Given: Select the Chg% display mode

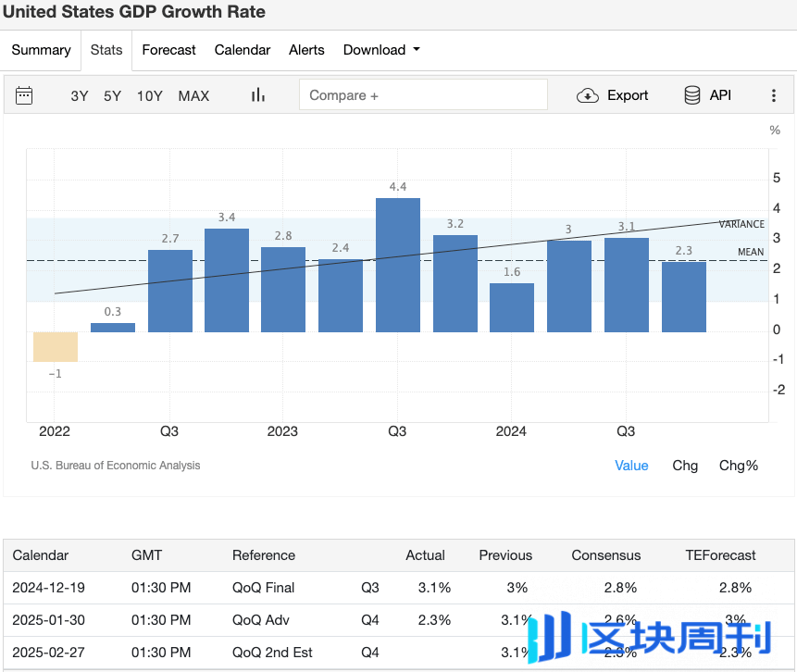Looking at the screenshot, I should pyautogui.click(x=739, y=466).
